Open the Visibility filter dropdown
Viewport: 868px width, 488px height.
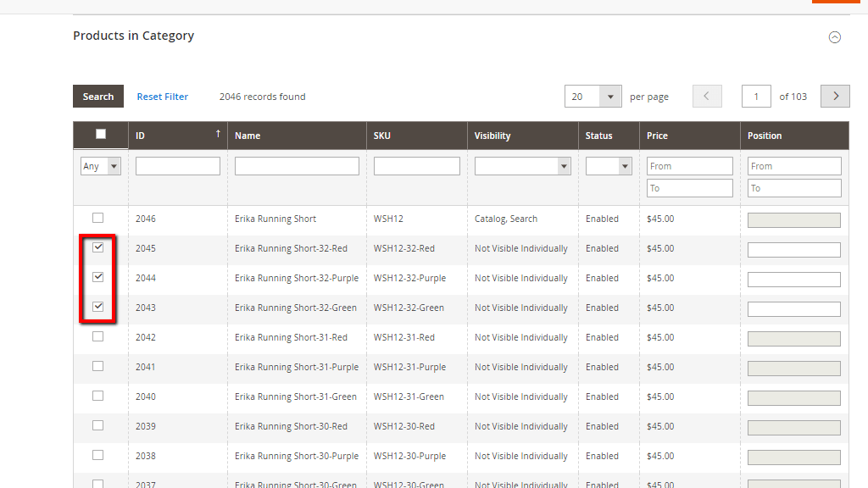[522, 165]
